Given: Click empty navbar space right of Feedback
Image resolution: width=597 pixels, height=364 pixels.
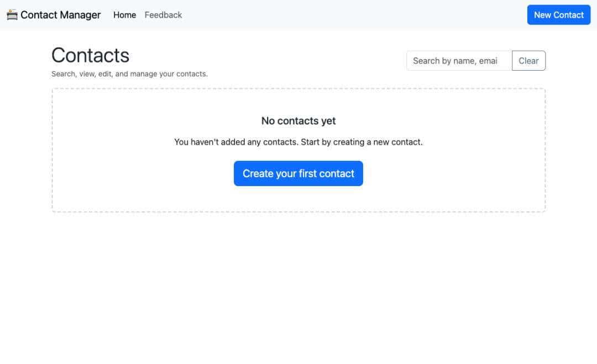Looking at the screenshot, I should click(x=354, y=15).
